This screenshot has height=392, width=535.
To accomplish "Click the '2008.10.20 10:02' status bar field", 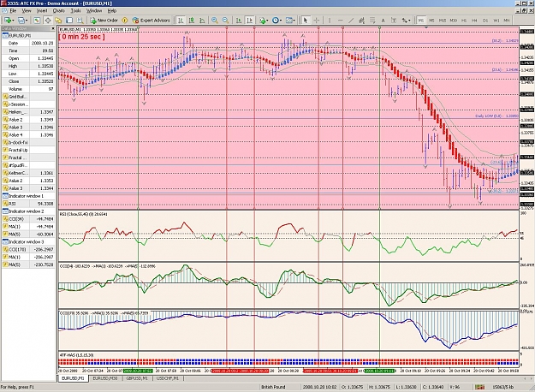I will pos(319,387).
